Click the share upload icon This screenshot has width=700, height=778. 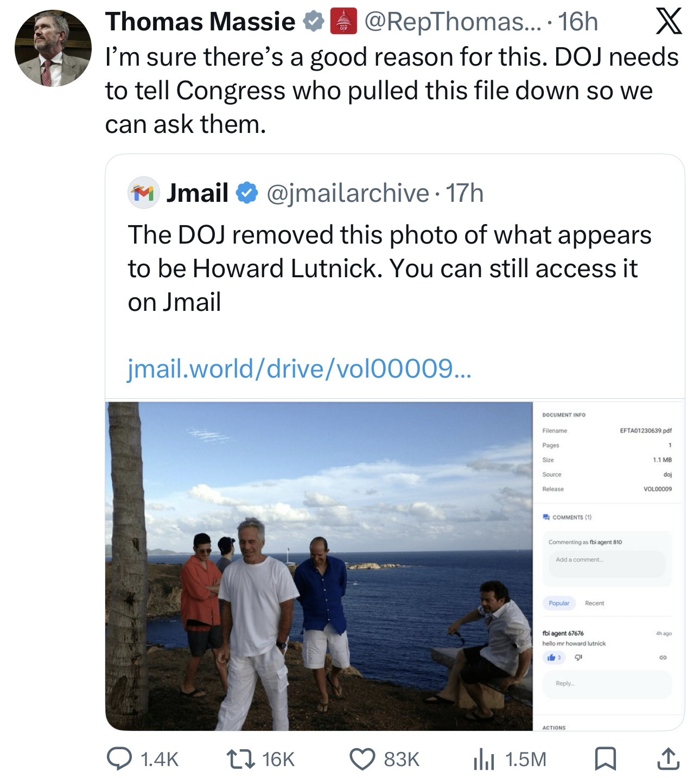pos(669,758)
